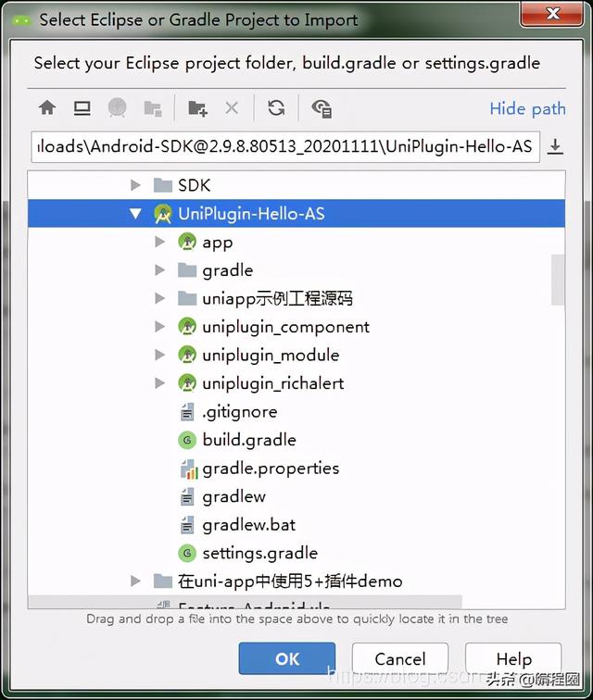Select uniapp示例工程源码 folder row
The image size is (593, 700).
296,298
